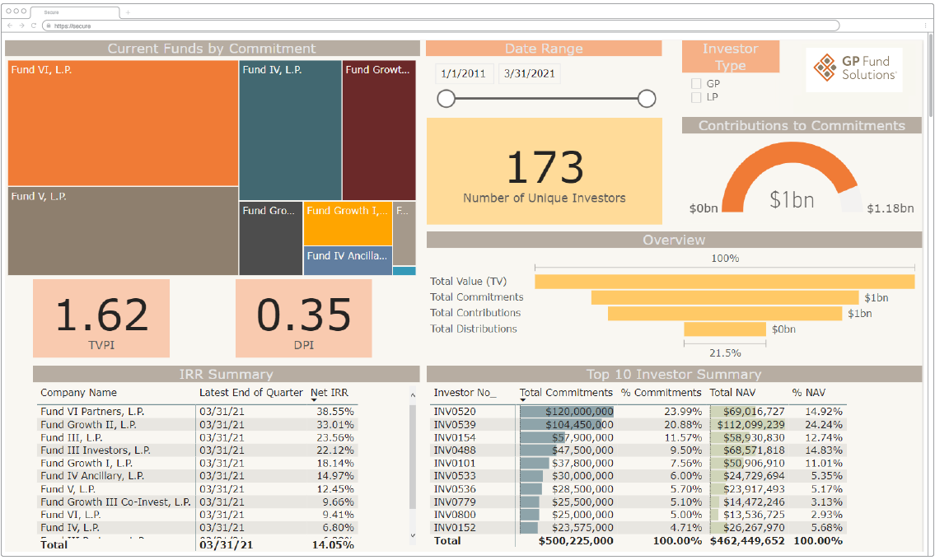Select the Fund IV Ancillary, L.P. row

pyautogui.click(x=198, y=476)
